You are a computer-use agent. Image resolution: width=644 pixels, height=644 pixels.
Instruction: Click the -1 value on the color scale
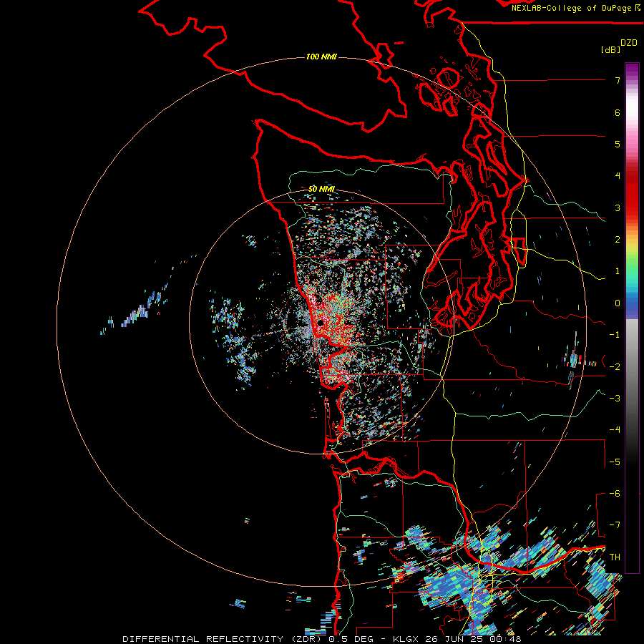tap(615, 335)
